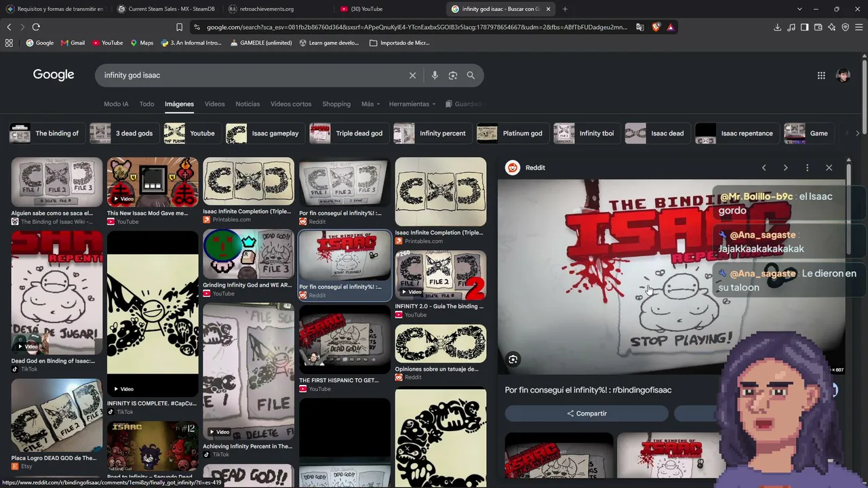The height and width of the screenshot is (488, 868).
Task: Select the Noticias search tab
Action: tap(248, 104)
